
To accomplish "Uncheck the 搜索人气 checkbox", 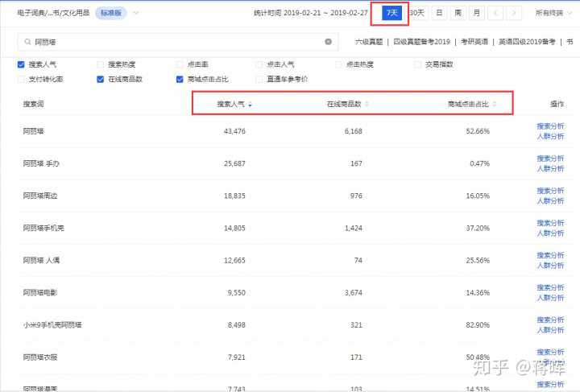I will (x=21, y=64).
